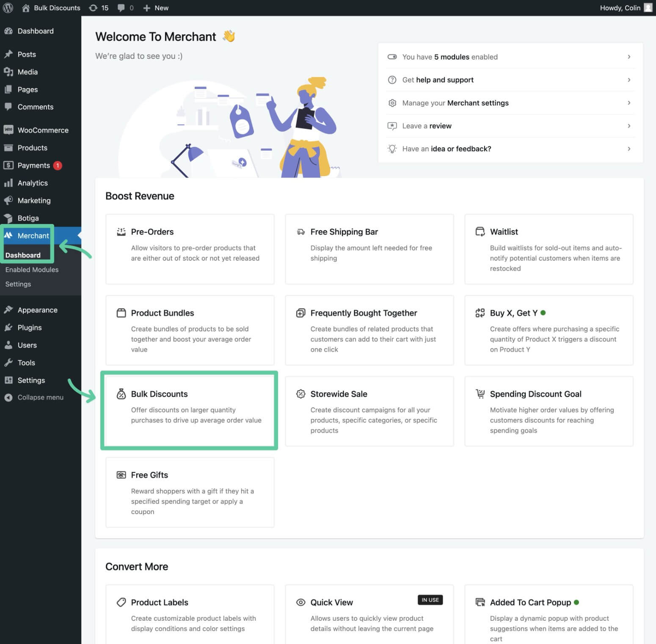
Task: Click the Waitlist module icon
Action: [480, 232]
